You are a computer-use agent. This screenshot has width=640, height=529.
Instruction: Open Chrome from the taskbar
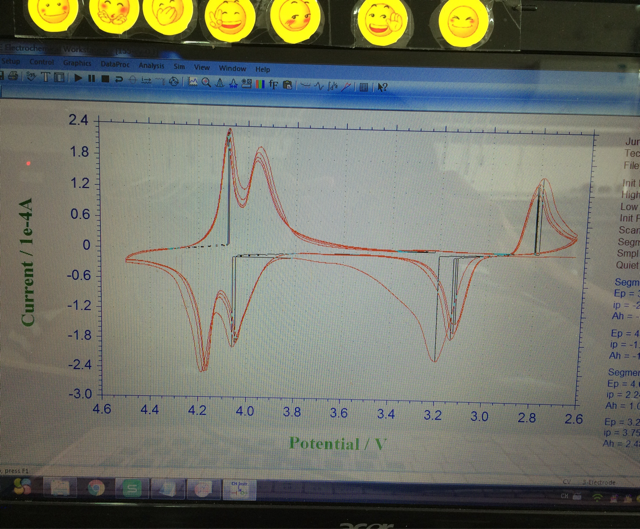coord(96,488)
